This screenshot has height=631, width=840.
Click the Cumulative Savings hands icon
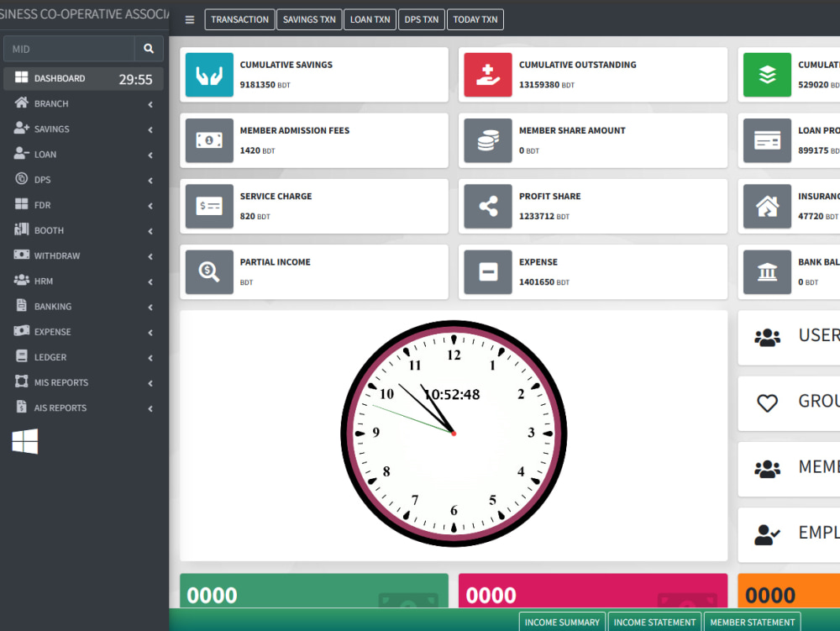tap(209, 75)
